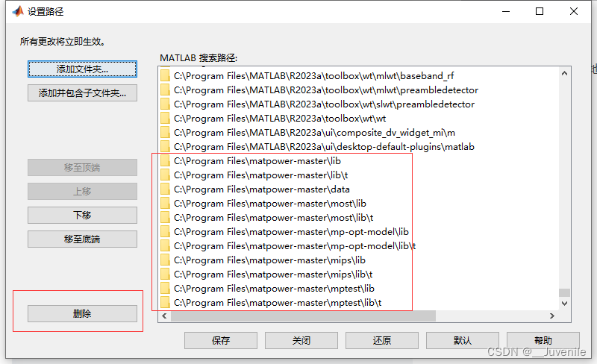This screenshot has width=597, height=364.
Task: Click folder icon of matpower-master\most\lib path
Action: click(165, 204)
